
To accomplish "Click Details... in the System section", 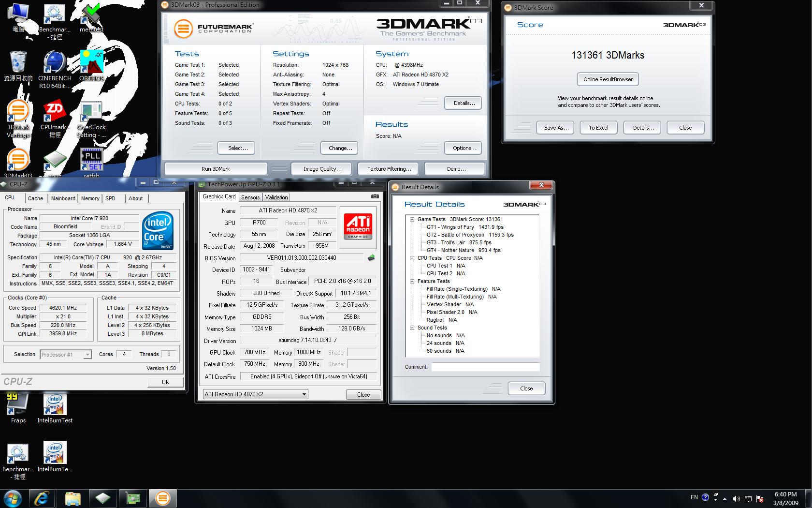I will click(x=464, y=103).
